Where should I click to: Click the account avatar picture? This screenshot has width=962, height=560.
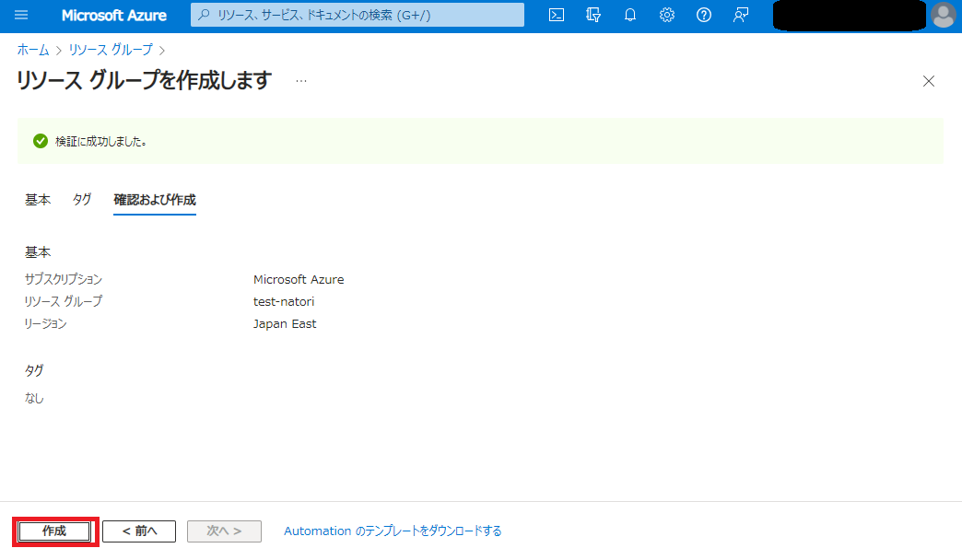point(943,16)
